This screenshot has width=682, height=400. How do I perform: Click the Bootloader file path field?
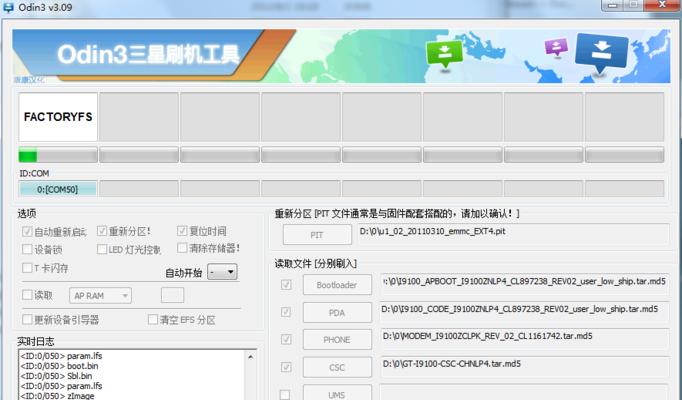tap(524, 285)
